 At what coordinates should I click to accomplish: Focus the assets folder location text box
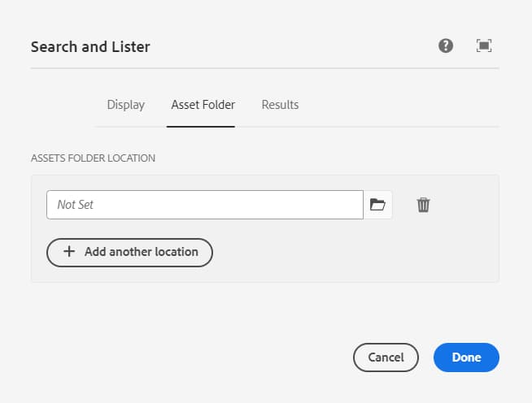point(204,205)
